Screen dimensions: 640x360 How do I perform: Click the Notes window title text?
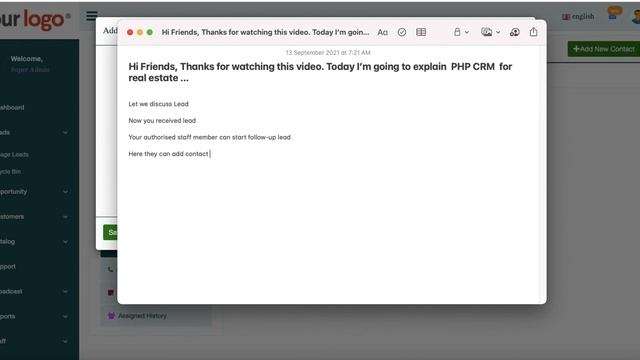pyautogui.click(x=265, y=32)
